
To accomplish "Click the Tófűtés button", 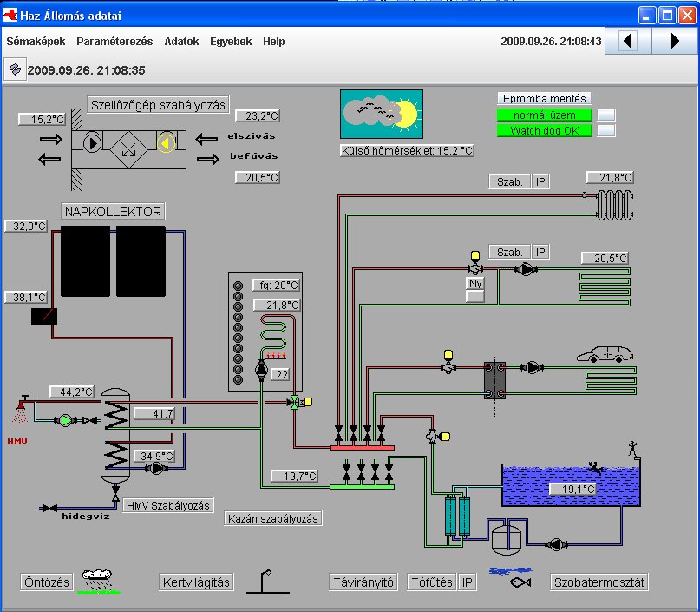I will 432,582.
